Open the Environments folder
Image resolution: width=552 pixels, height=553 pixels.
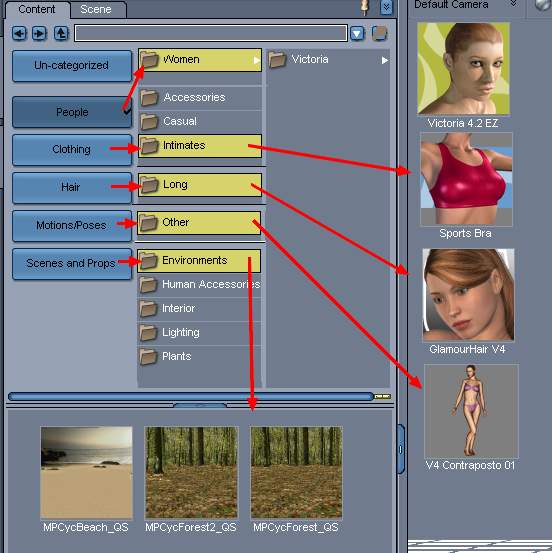199,261
